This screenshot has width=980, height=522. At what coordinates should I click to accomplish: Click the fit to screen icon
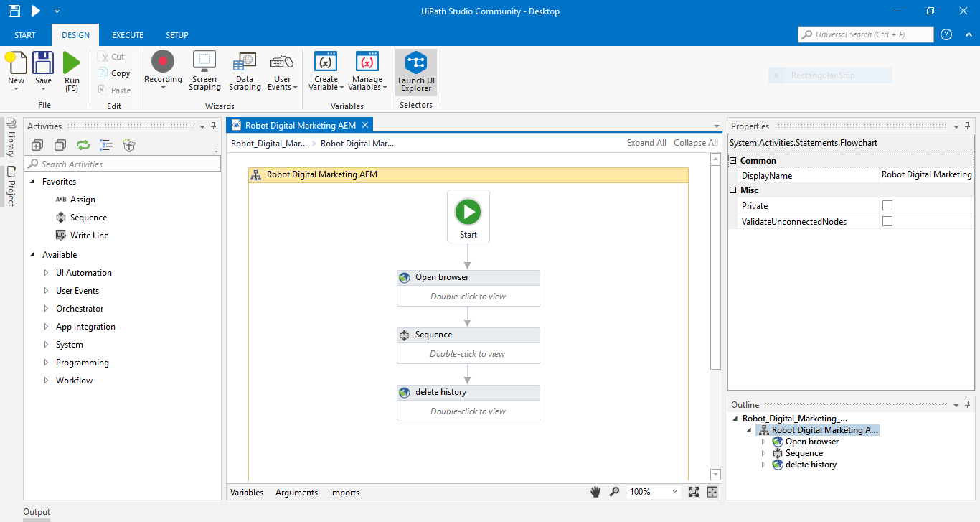click(694, 492)
